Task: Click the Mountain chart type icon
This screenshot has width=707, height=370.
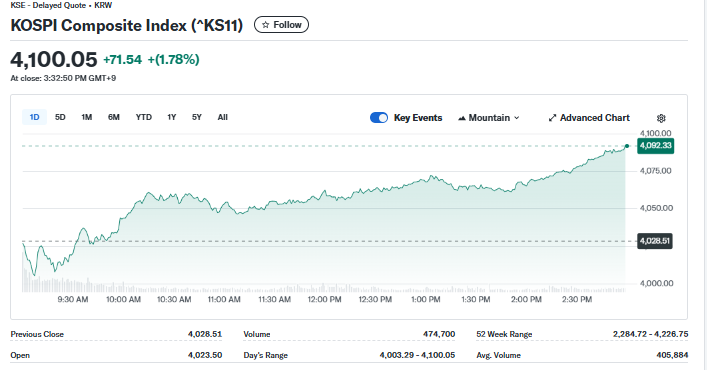Action: click(x=461, y=118)
